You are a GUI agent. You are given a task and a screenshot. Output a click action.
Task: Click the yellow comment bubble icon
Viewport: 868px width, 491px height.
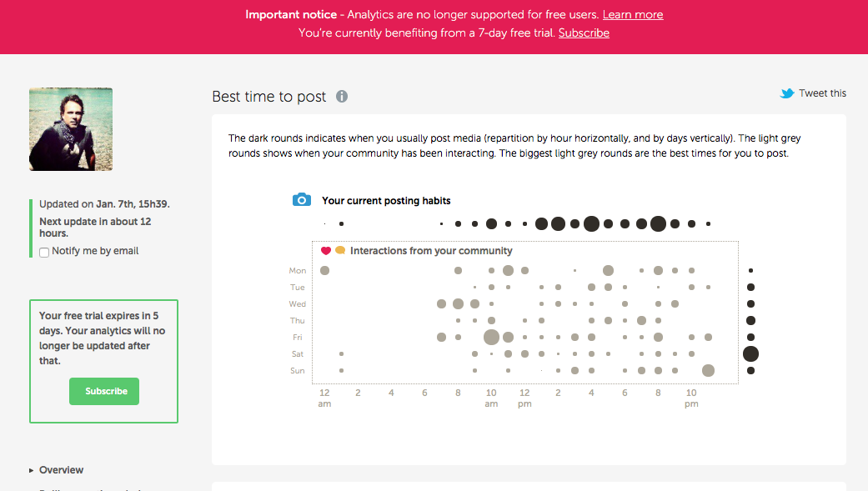tap(340, 251)
